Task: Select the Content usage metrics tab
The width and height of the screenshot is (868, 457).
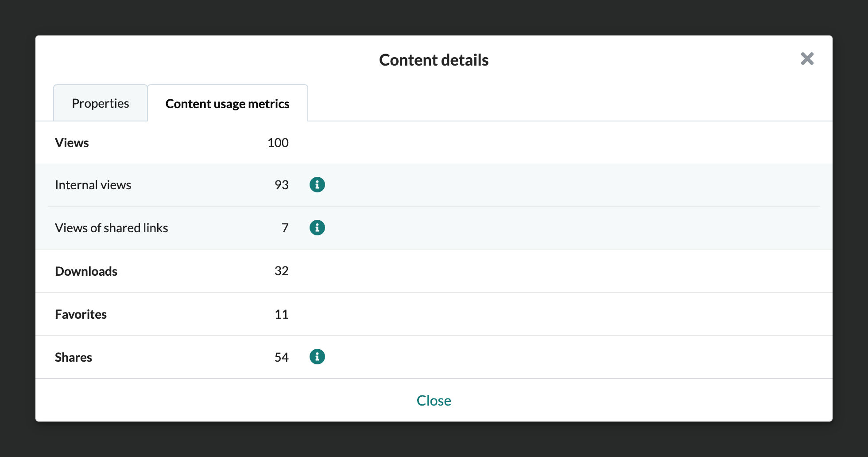Action: coord(228,103)
